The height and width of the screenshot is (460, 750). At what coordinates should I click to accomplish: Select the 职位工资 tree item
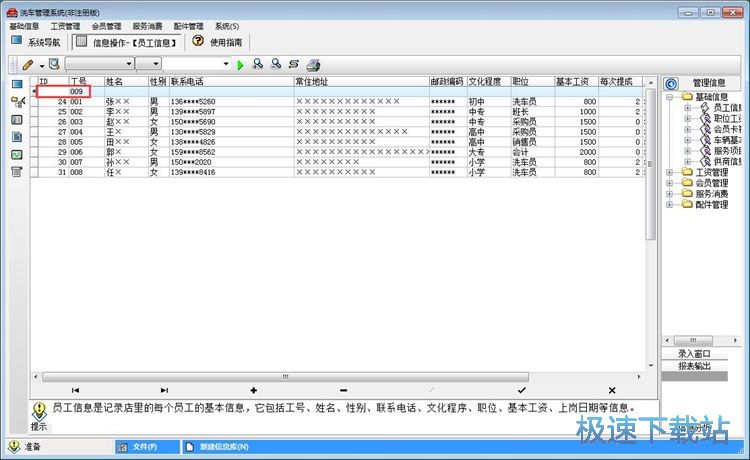(727, 118)
